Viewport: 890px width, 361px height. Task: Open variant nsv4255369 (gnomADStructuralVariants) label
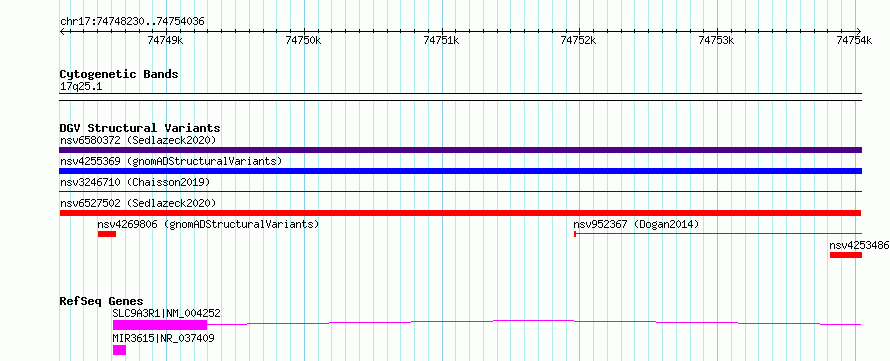tap(171, 161)
